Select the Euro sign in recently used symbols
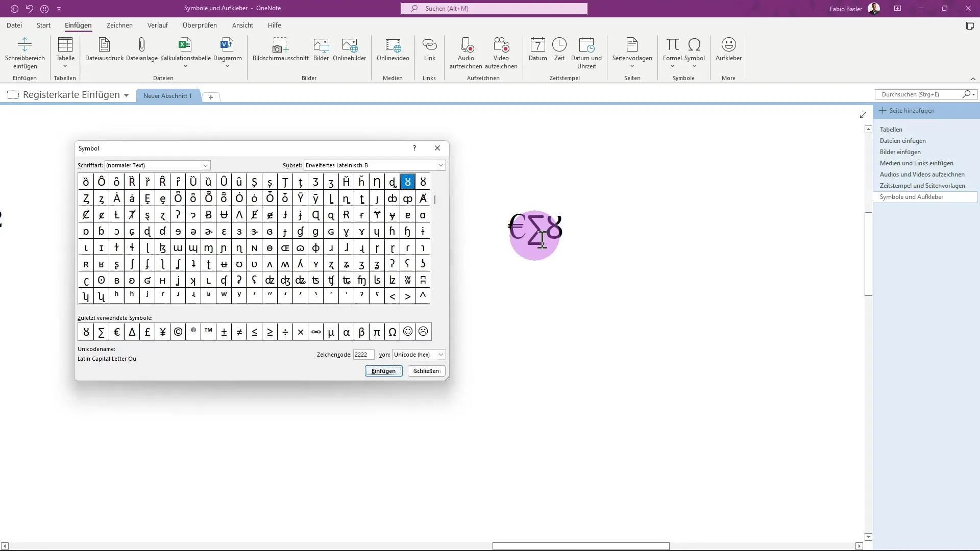This screenshot has height=551, width=980. point(116,331)
